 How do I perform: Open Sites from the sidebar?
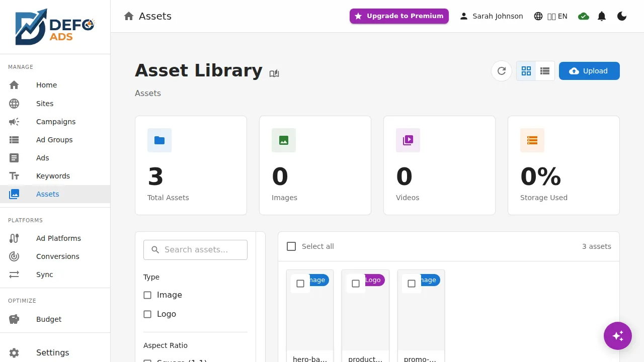click(x=55, y=104)
